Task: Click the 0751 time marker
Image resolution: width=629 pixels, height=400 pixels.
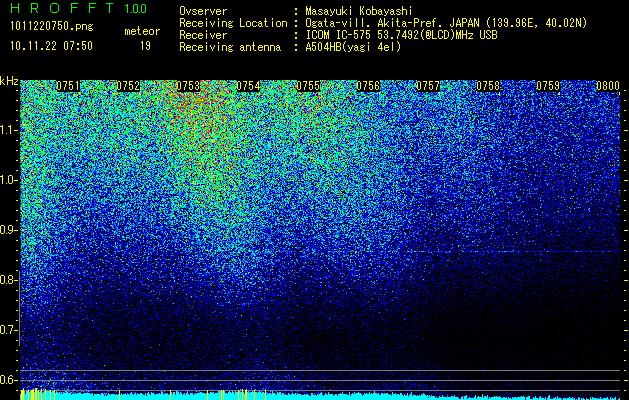Action: click(68, 86)
